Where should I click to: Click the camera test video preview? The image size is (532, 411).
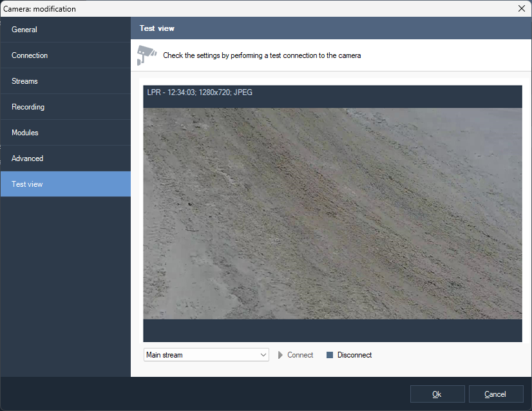click(x=332, y=213)
